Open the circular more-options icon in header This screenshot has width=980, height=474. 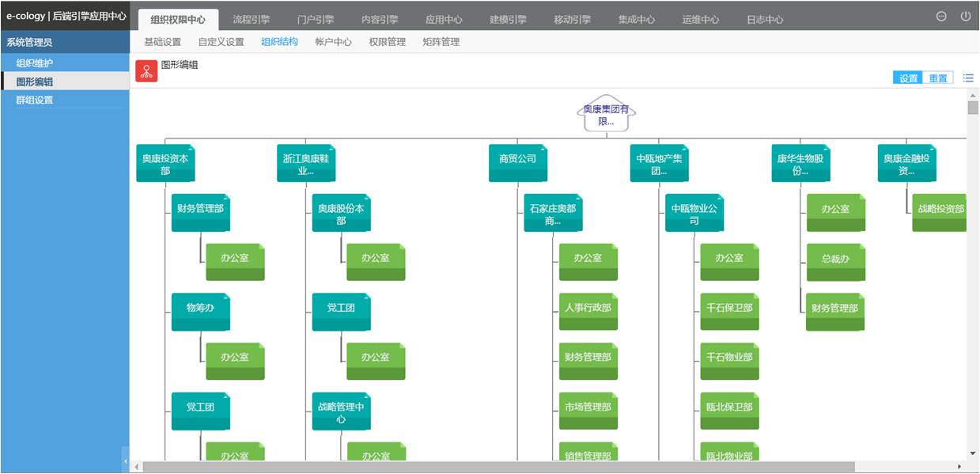tap(941, 17)
